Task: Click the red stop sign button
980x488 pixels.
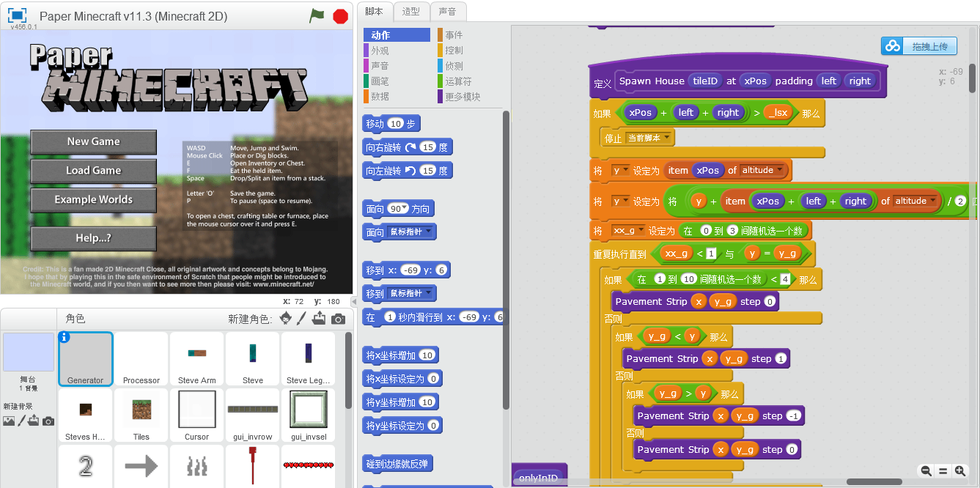Action: click(x=340, y=15)
